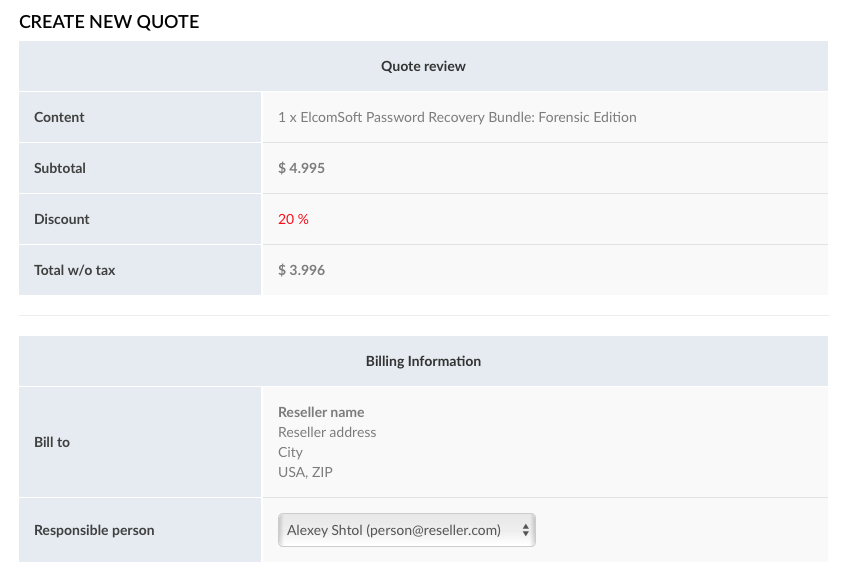Select the Quote review section header
845x574 pixels.
pos(423,66)
